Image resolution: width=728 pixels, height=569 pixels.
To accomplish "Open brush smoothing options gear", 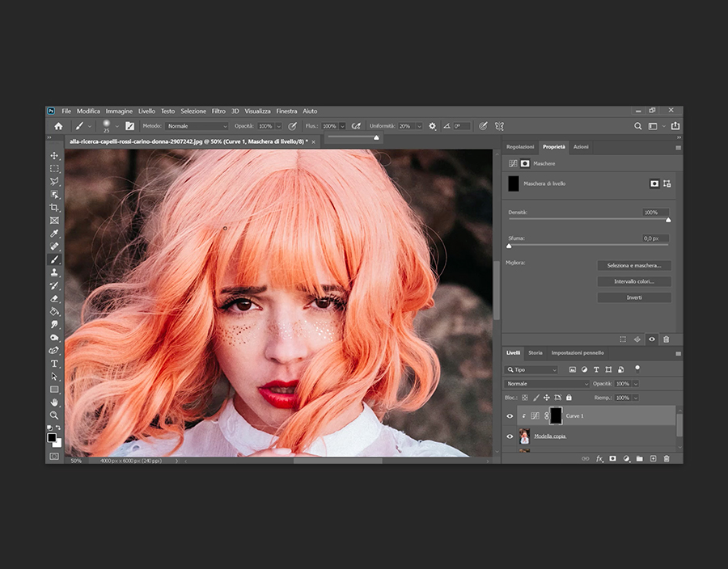I will [x=432, y=126].
